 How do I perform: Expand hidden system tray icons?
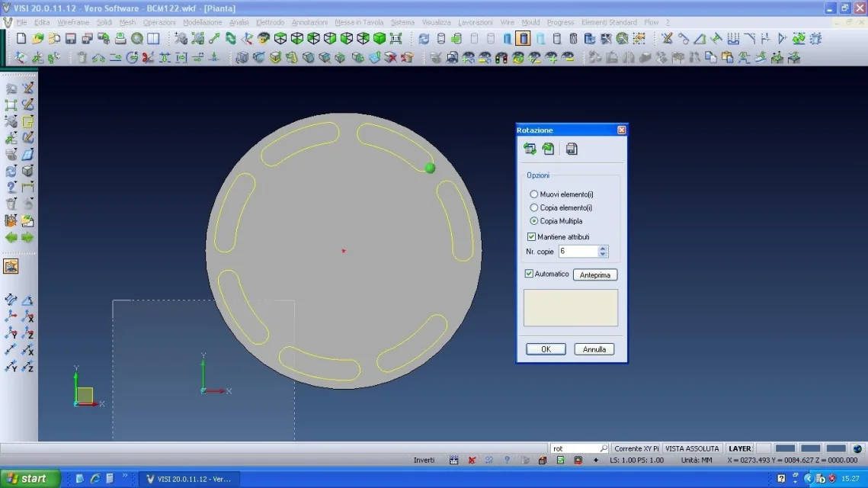pyautogui.click(x=808, y=479)
